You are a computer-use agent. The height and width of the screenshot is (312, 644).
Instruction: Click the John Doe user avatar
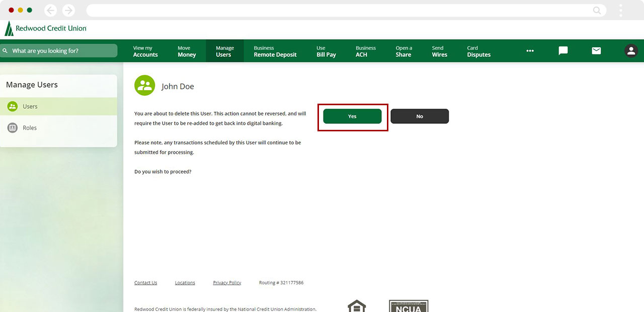point(145,86)
